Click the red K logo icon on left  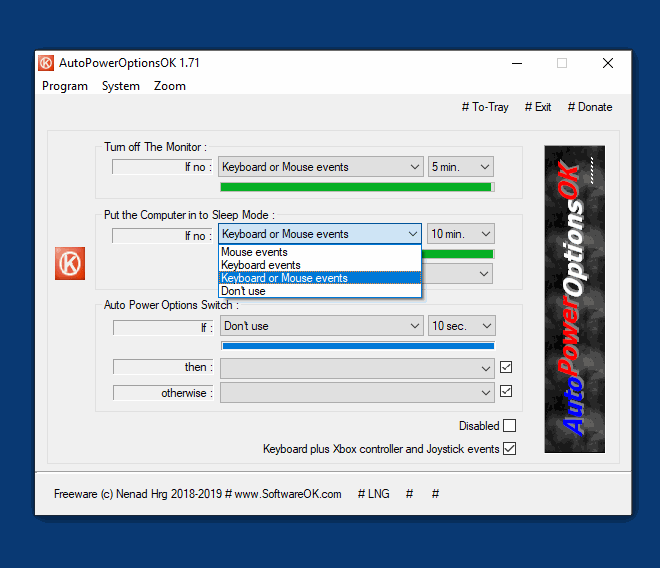tap(70, 264)
